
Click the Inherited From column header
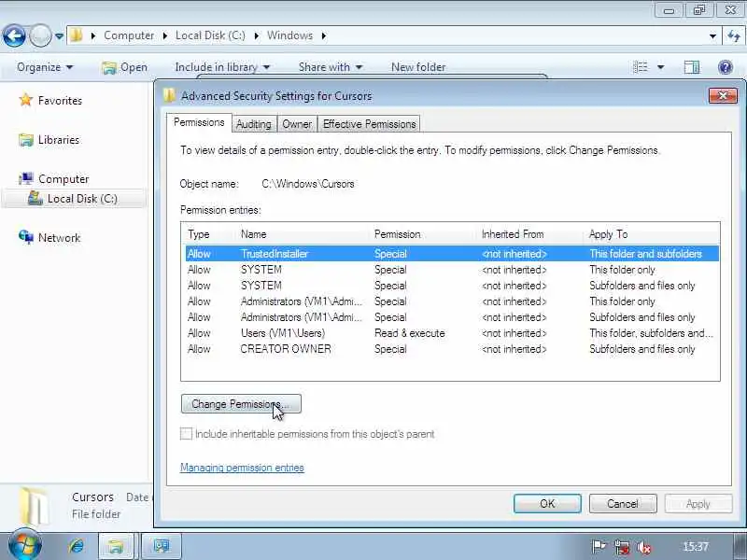(513, 234)
